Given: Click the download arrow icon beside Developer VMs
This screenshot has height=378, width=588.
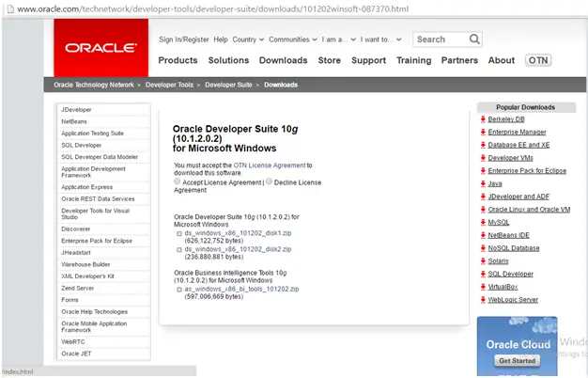Looking at the screenshot, I should [483, 158].
